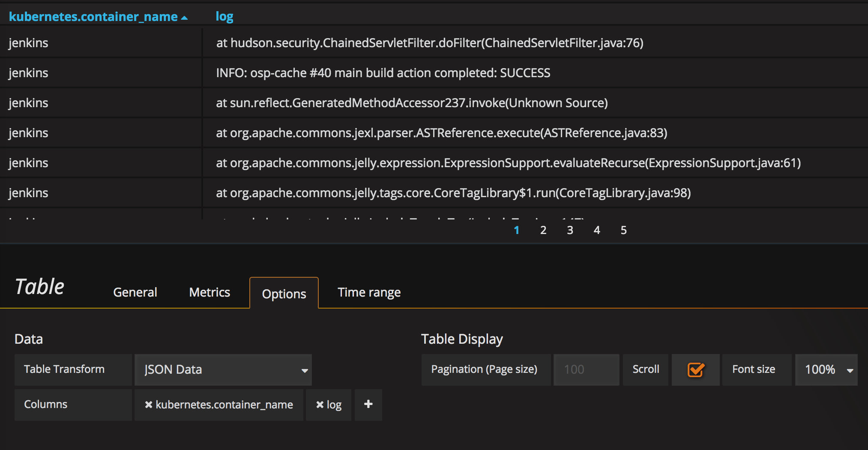Select the CoreTagLibrary$1.run log entry
Image resolution: width=868 pixels, height=450 pixels.
pyautogui.click(x=453, y=193)
